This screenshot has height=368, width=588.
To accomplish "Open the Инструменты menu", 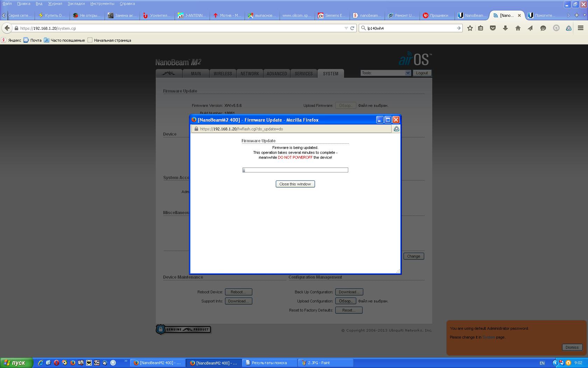I will click(x=102, y=4).
